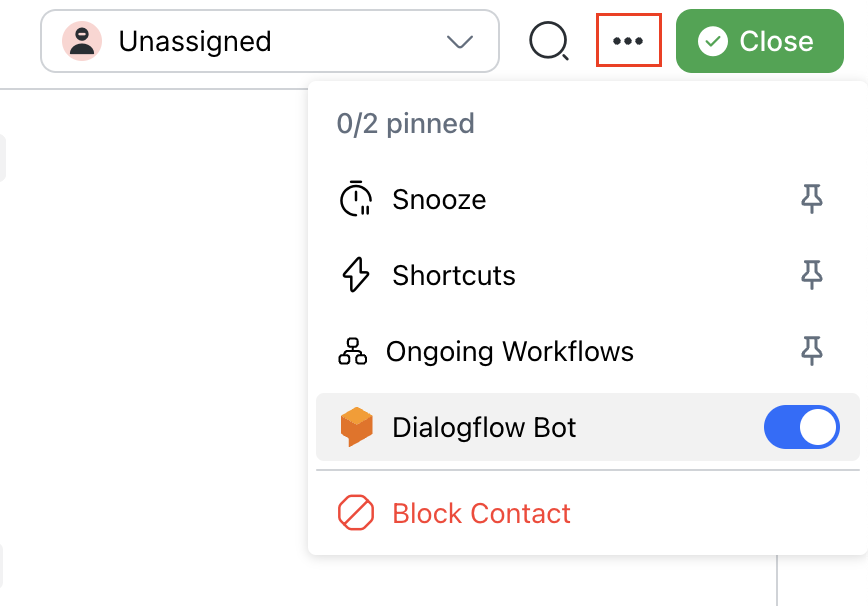Viewport: 868px width, 606px height.
Task: Pin the Shortcuts action
Action: click(x=812, y=275)
